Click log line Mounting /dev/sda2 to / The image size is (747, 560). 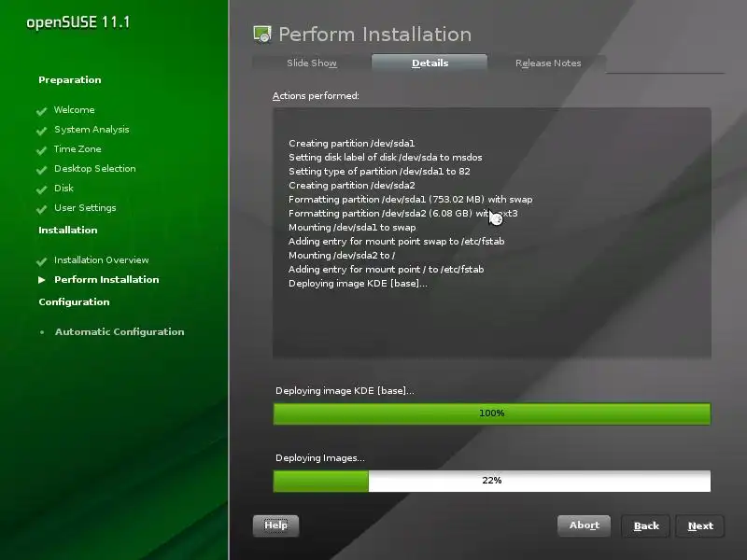click(342, 255)
